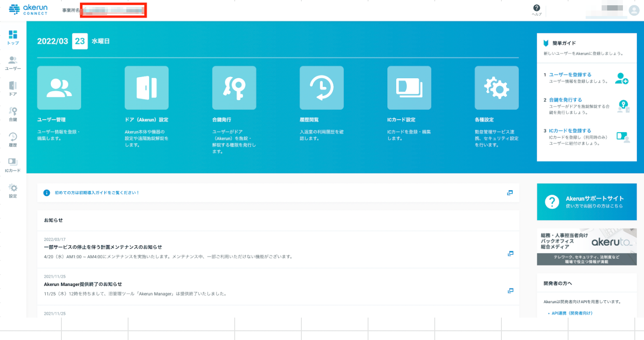Open the 各種設定 gear icon tile
The image size is (644, 340).
497,88
